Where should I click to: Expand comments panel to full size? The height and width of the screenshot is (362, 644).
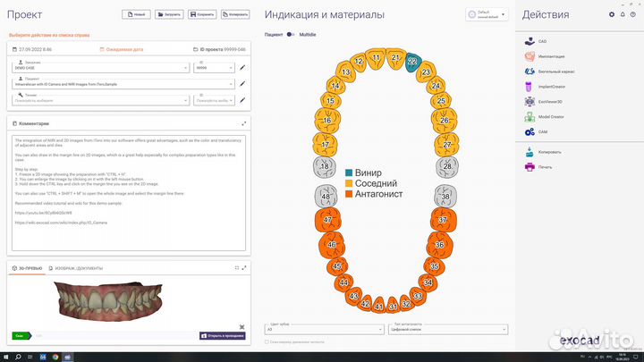(244, 123)
